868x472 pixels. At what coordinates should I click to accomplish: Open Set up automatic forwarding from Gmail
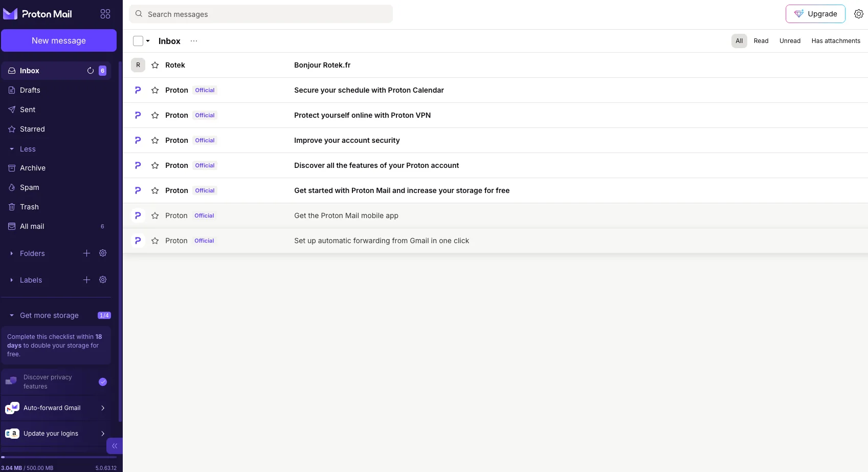coord(495,241)
